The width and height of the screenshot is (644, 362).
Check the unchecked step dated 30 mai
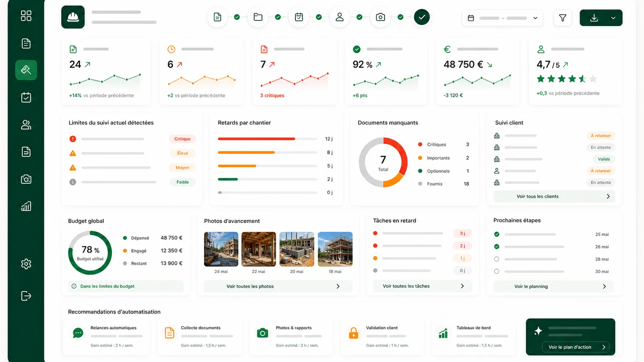point(497,271)
